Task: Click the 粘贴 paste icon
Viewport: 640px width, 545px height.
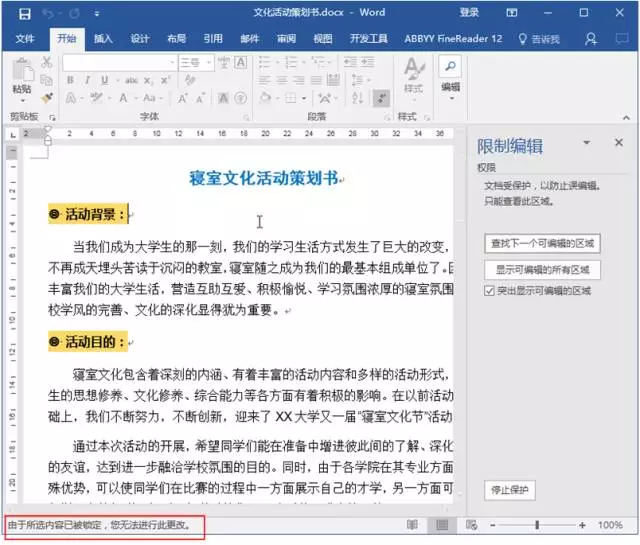Action: tap(22, 70)
